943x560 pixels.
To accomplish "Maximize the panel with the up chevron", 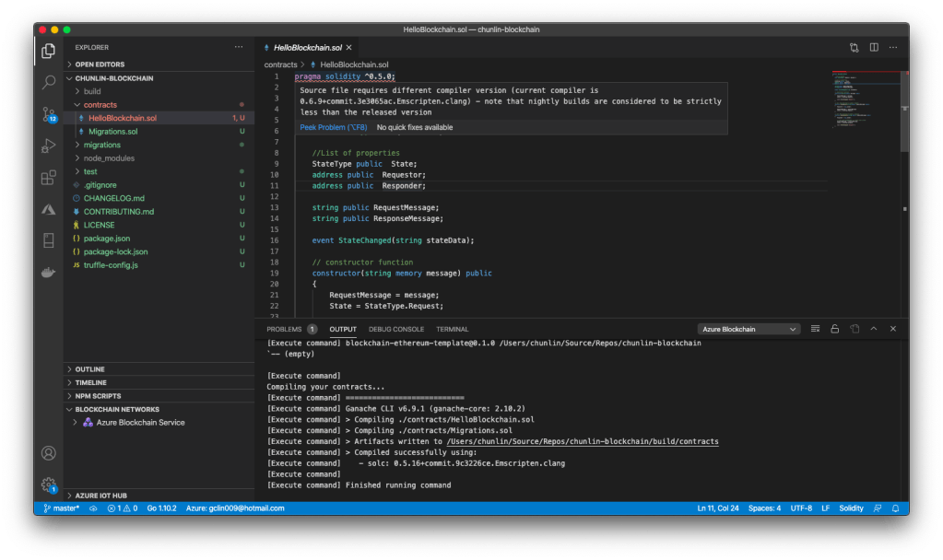I will pos(874,329).
